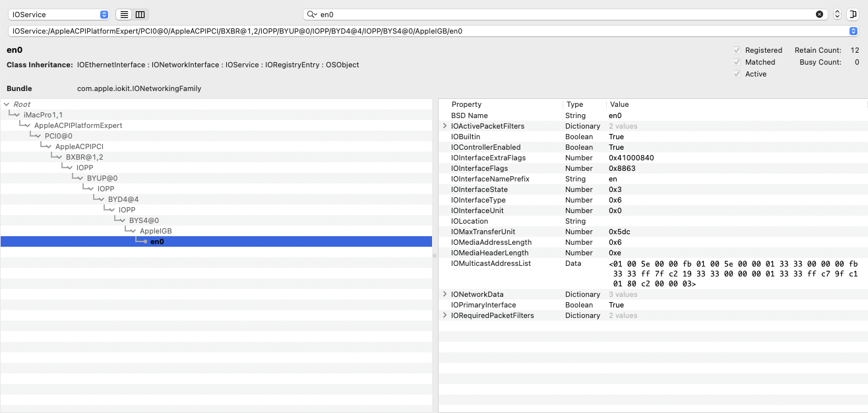
Task: Open the registry path dropdown arrow
Action: pos(853,31)
